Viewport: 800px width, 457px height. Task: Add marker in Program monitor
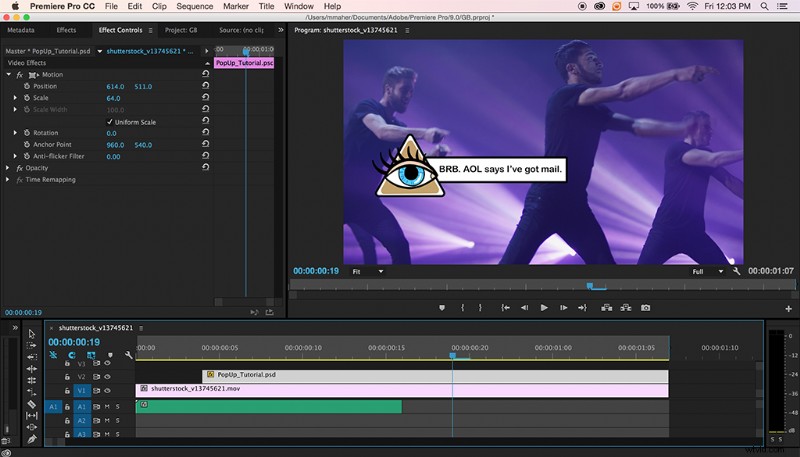tap(442, 308)
